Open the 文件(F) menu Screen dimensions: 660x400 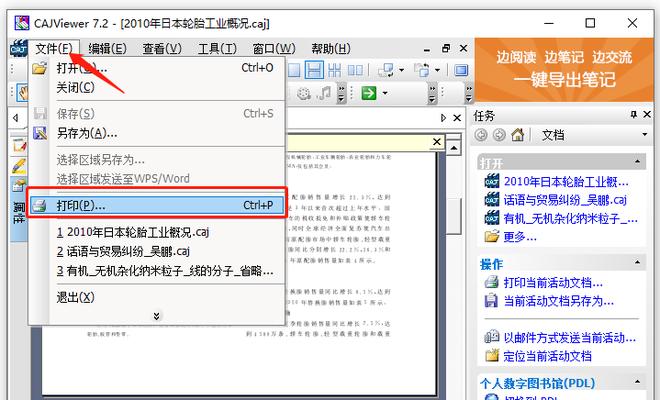54,48
